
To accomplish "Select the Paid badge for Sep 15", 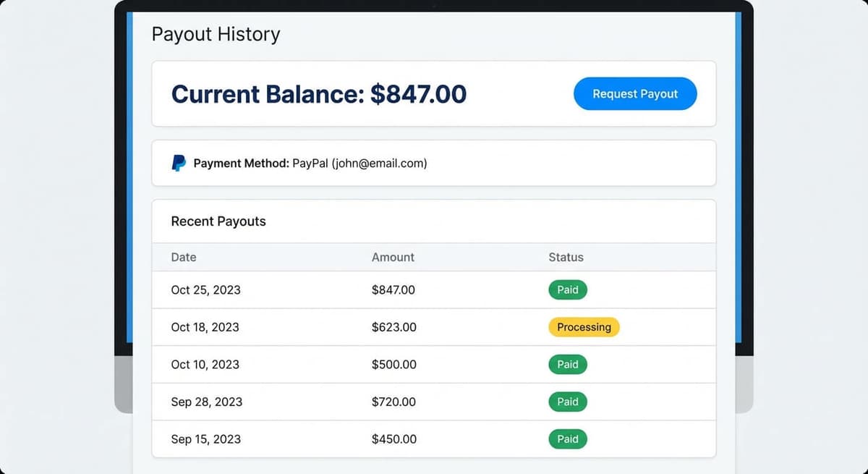I will coord(568,439).
